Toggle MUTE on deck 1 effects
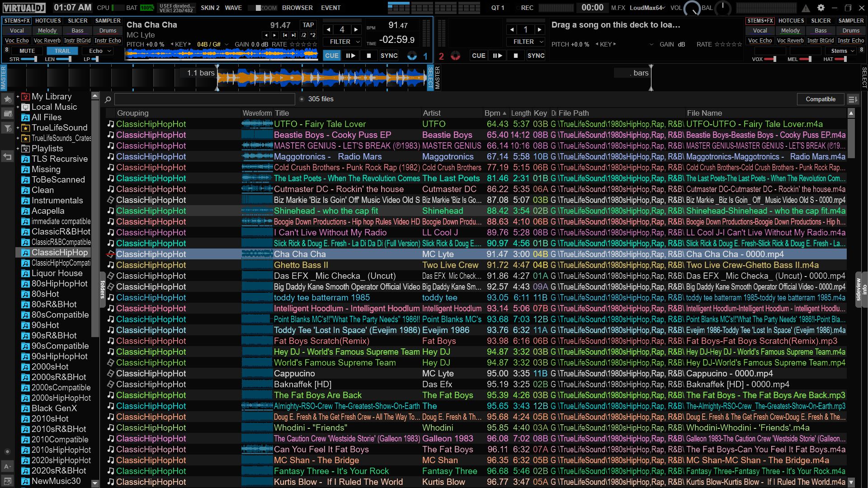Viewport: 868px width, 488px height. 27,51
